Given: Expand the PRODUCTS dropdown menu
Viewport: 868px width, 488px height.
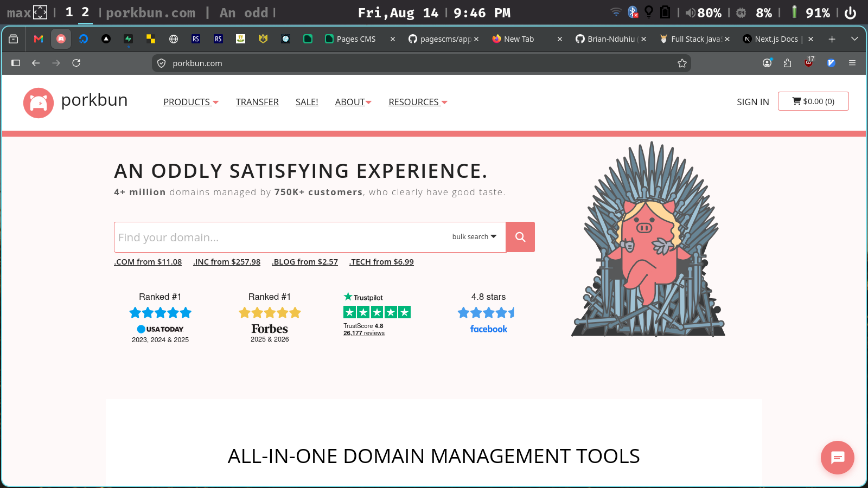Looking at the screenshot, I should click(191, 102).
